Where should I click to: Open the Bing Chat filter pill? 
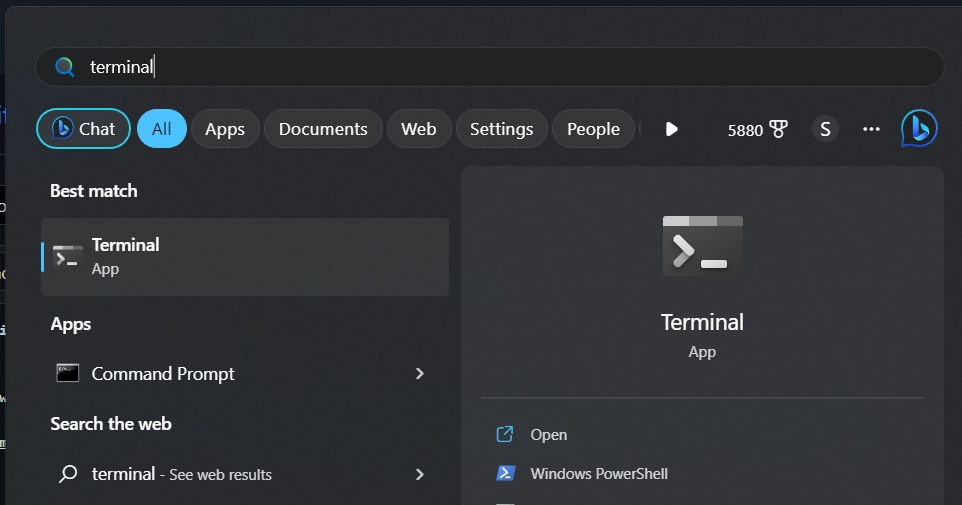[x=83, y=129]
